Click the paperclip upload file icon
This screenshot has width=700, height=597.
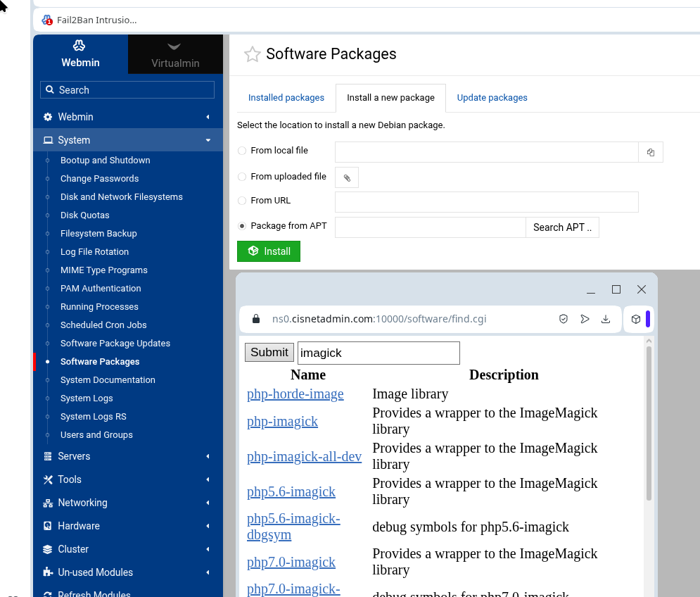pyautogui.click(x=347, y=178)
